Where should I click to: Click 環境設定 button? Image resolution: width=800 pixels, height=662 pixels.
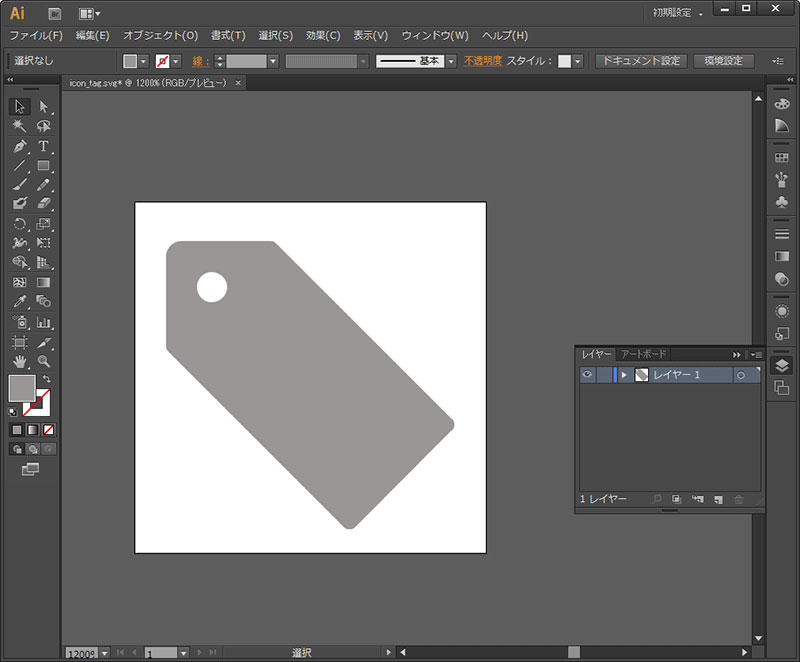tap(723, 61)
